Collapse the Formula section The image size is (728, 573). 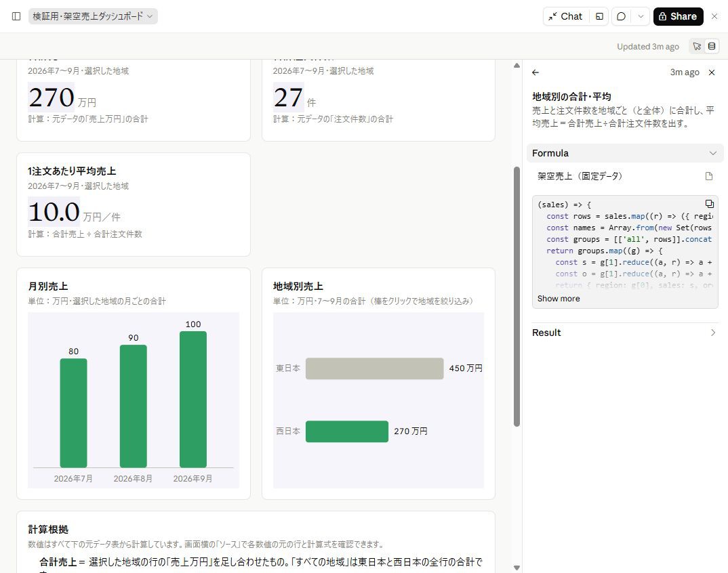[624, 153]
